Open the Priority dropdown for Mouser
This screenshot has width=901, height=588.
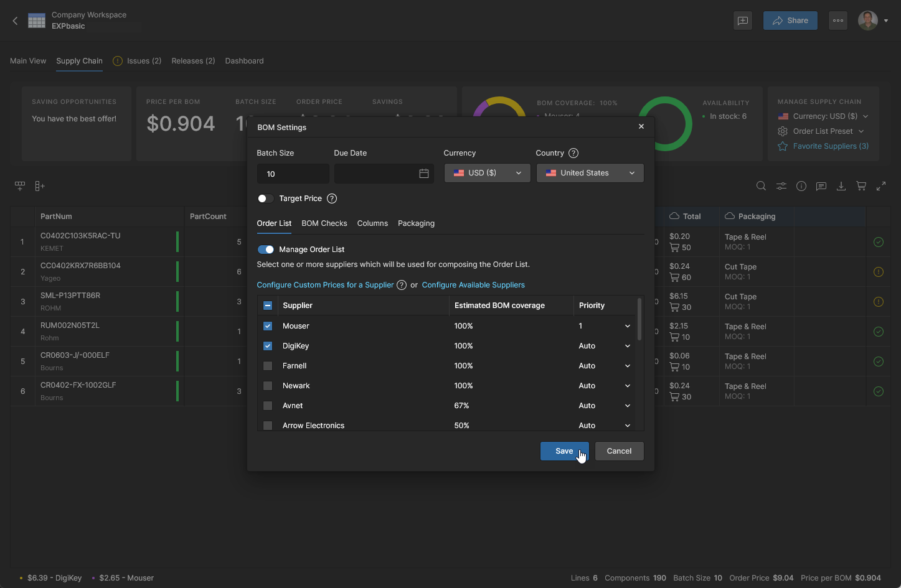pyautogui.click(x=604, y=326)
